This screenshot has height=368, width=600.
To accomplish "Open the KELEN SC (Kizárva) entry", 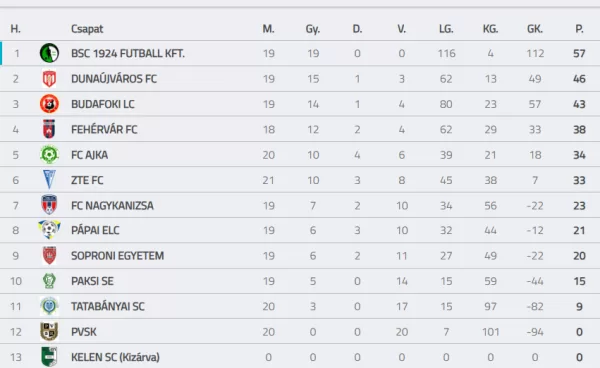I will (116, 357).
